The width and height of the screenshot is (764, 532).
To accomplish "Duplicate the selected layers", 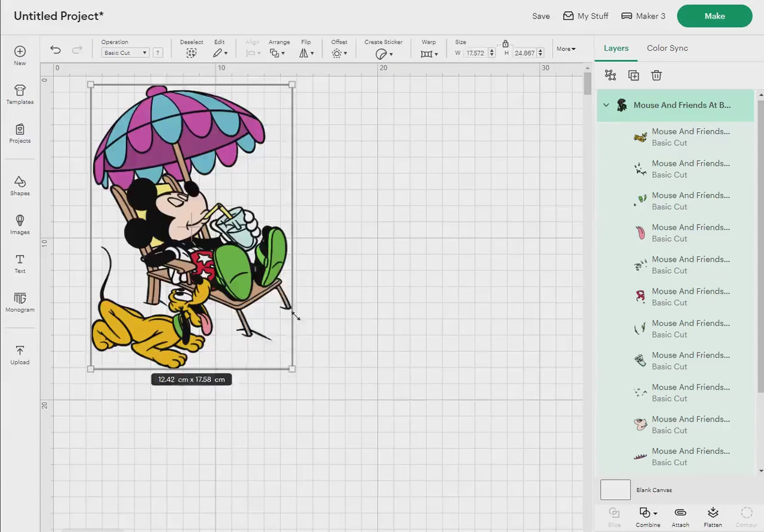I will tap(633, 75).
